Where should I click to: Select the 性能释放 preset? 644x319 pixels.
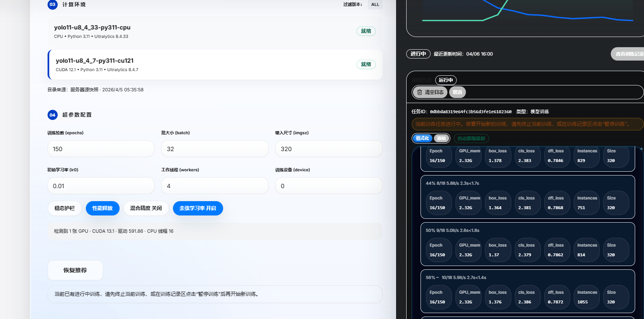click(103, 208)
